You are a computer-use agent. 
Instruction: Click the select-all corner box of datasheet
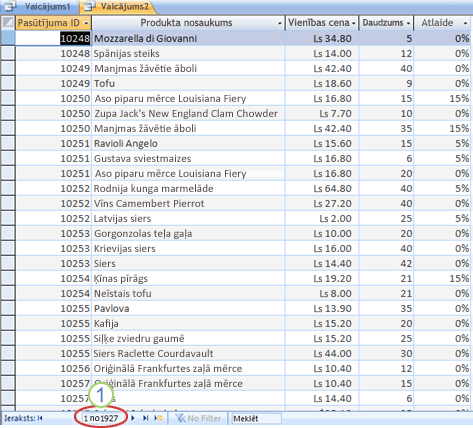pyautogui.click(x=8, y=23)
